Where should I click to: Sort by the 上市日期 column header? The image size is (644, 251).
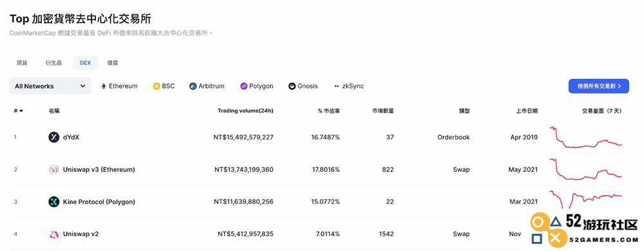pyautogui.click(x=527, y=111)
